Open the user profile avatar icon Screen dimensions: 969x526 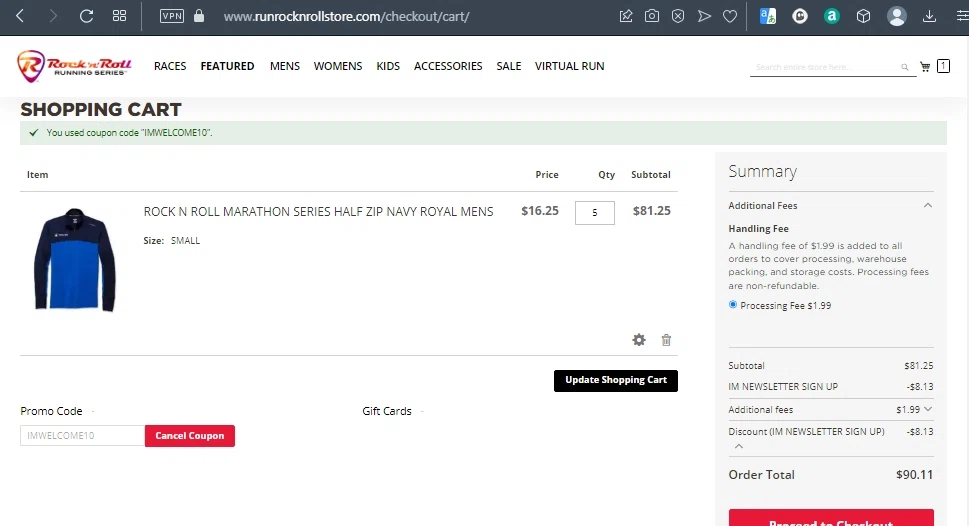897,16
